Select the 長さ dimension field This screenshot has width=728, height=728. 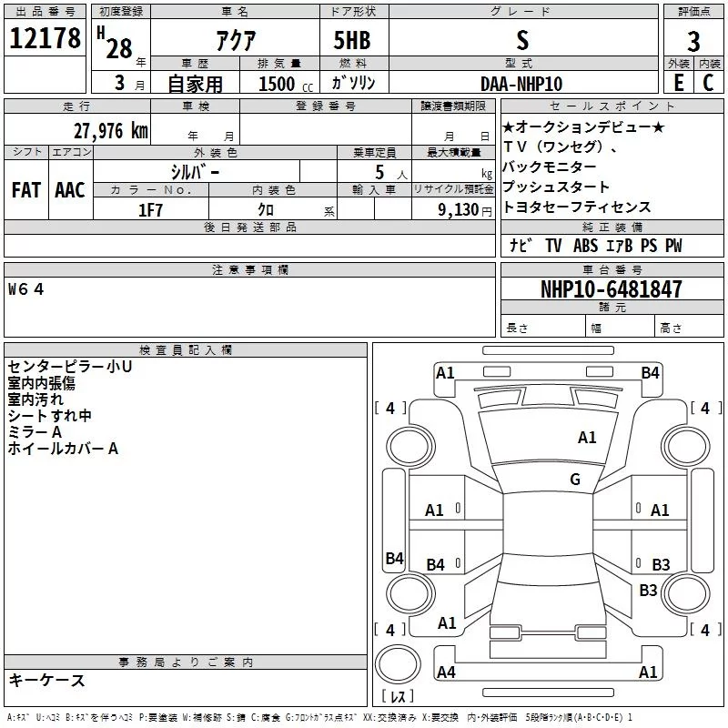[x=542, y=326]
